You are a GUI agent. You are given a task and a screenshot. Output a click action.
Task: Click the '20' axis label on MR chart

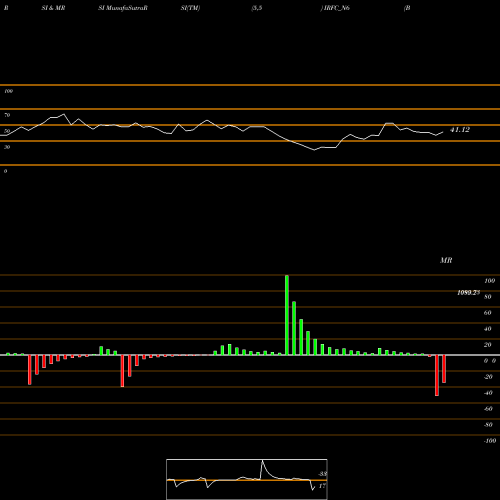click(x=487, y=345)
